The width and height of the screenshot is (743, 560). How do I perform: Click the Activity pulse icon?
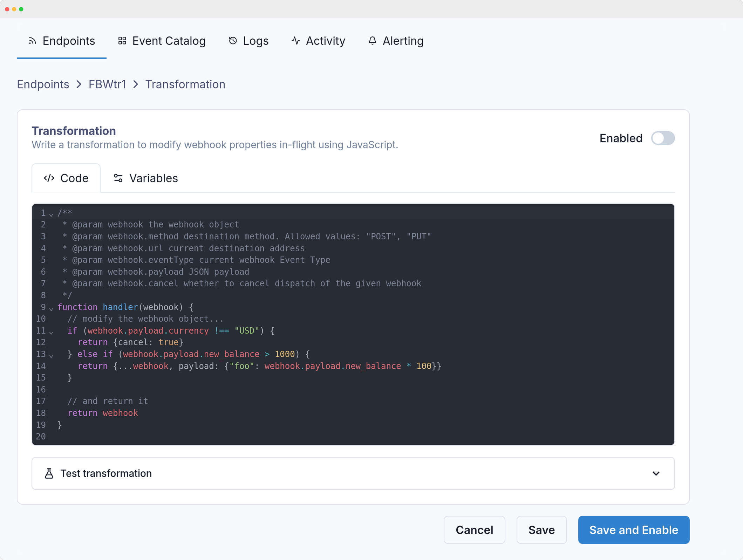[296, 41]
